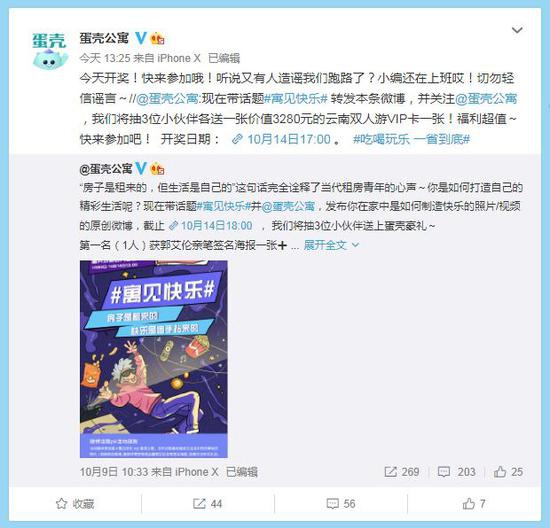Open the 10月14日18:00 deadline link
Image resolution: width=550 pixels, height=528 pixels.
coord(210,225)
